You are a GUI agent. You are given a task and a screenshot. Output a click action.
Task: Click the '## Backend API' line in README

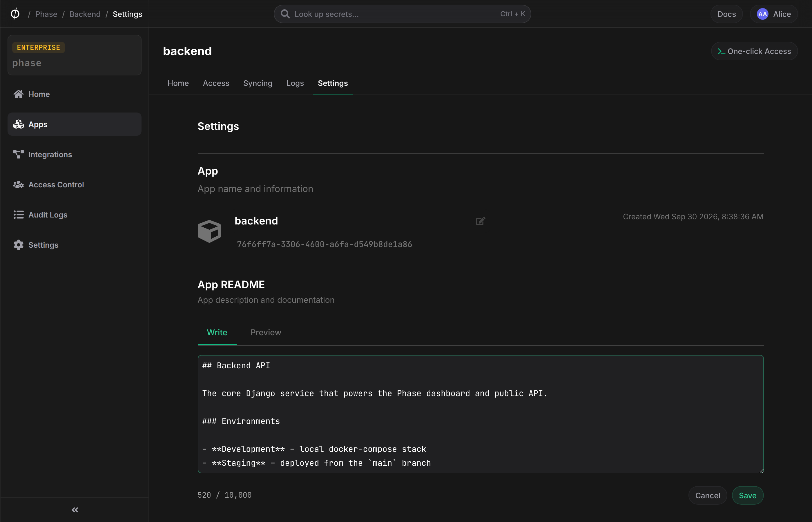coord(236,365)
